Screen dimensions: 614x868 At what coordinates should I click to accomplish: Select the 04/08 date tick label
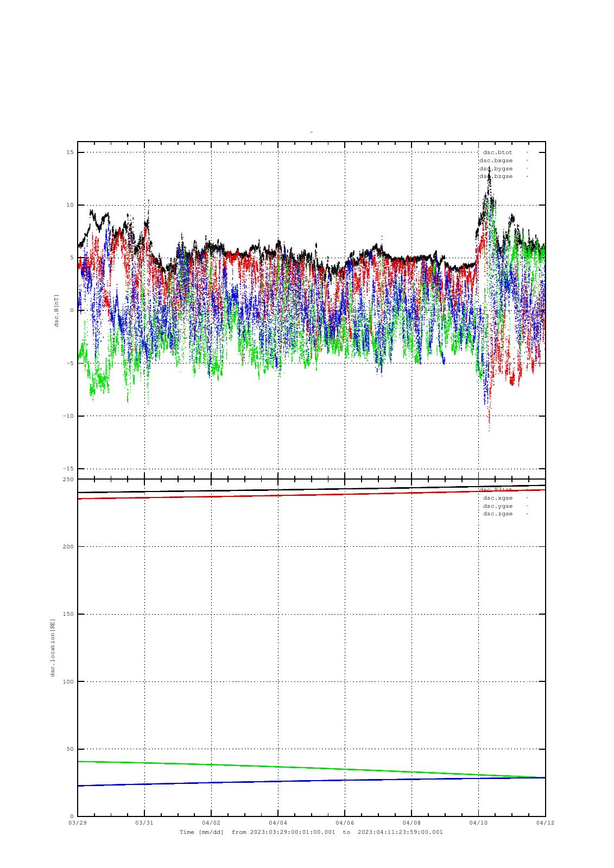click(412, 823)
